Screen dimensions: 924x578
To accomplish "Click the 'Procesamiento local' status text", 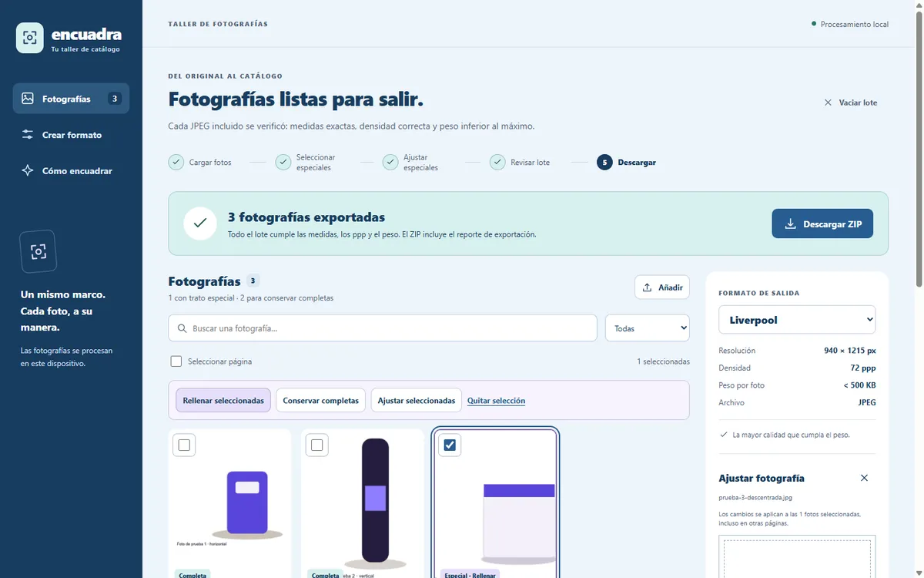I will tap(854, 25).
